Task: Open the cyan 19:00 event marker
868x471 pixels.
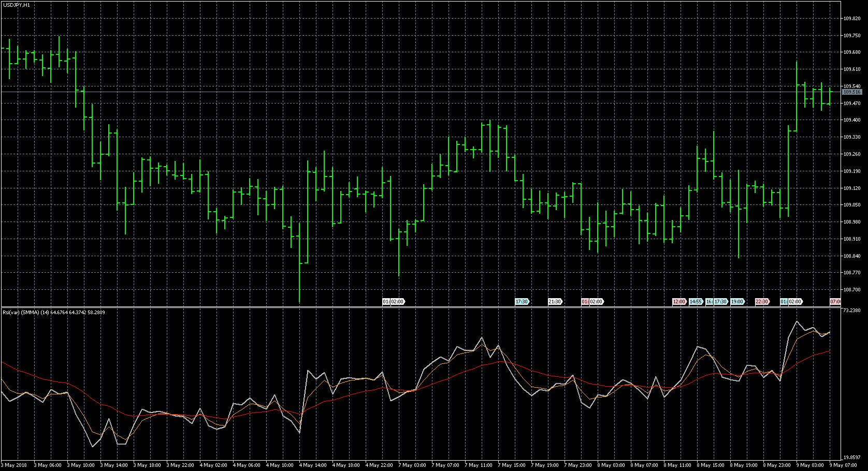Action: [737, 302]
